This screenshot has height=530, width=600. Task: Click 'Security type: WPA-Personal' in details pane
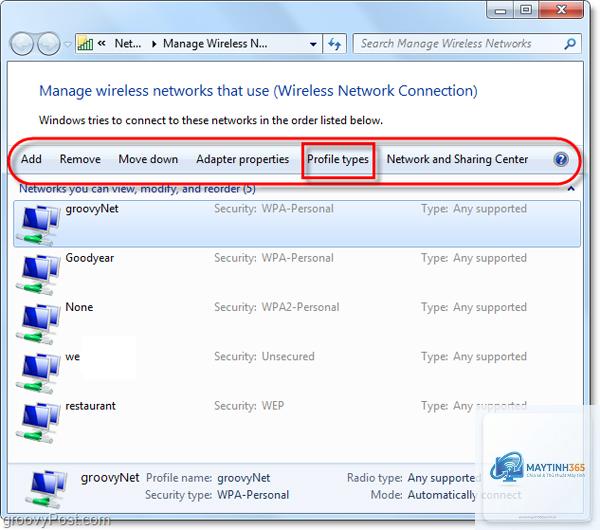pos(217,495)
